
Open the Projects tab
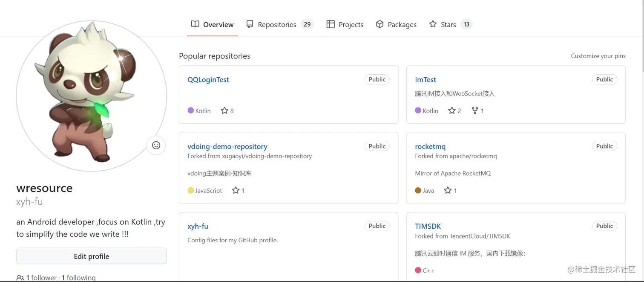[x=345, y=24]
